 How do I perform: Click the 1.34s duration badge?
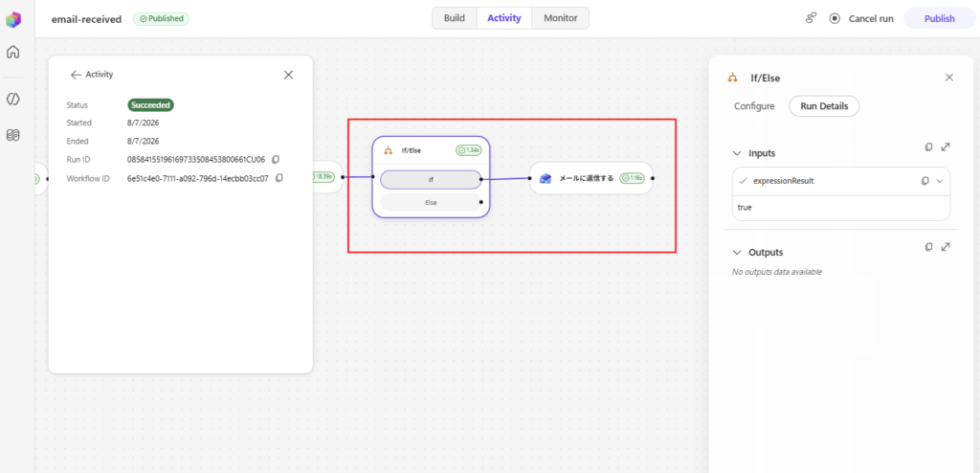click(468, 150)
